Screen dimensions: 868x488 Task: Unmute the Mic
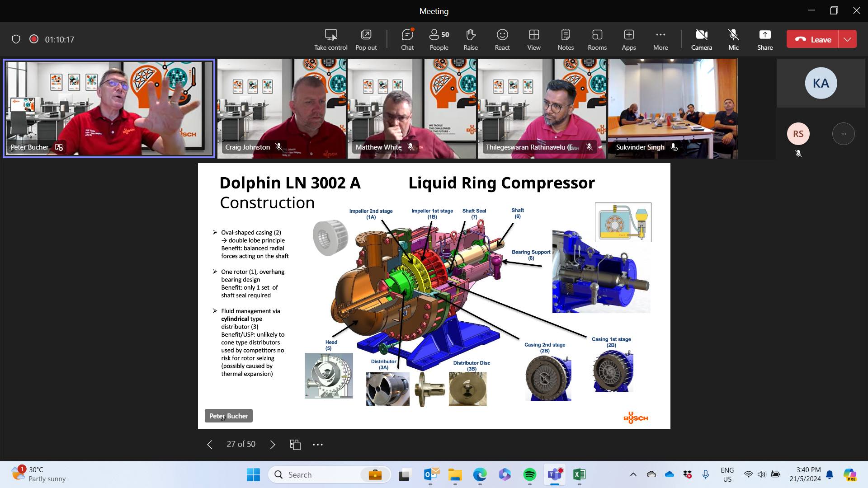tap(733, 40)
